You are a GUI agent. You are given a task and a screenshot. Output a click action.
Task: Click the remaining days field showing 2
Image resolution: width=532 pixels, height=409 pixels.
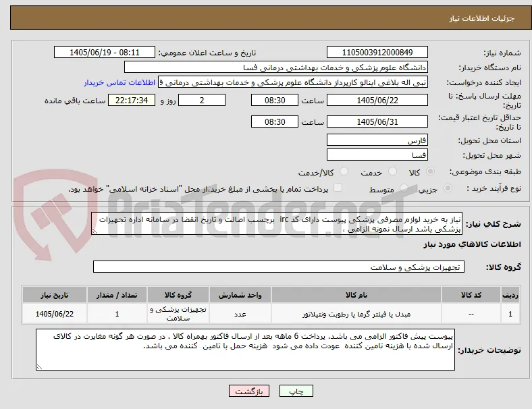[x=202, y=101]
